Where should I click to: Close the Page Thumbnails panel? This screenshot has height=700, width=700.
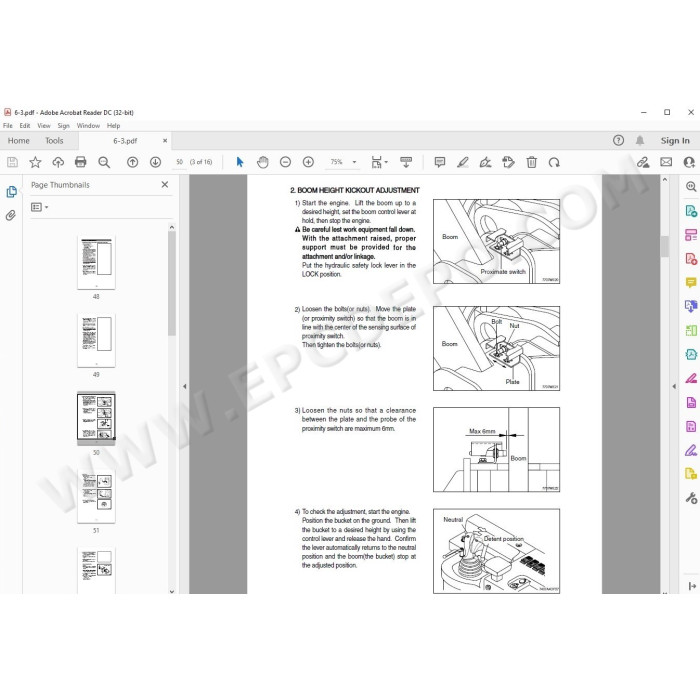pos(165,184)
